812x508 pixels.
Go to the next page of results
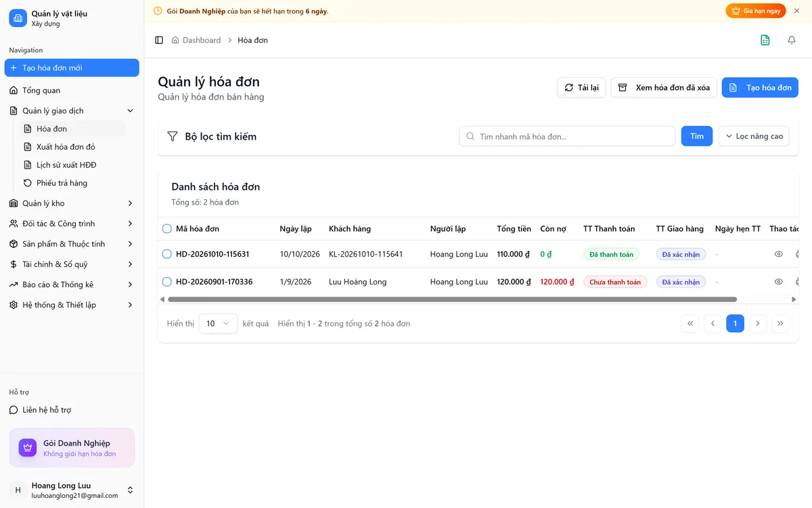(x=758, y=324)
